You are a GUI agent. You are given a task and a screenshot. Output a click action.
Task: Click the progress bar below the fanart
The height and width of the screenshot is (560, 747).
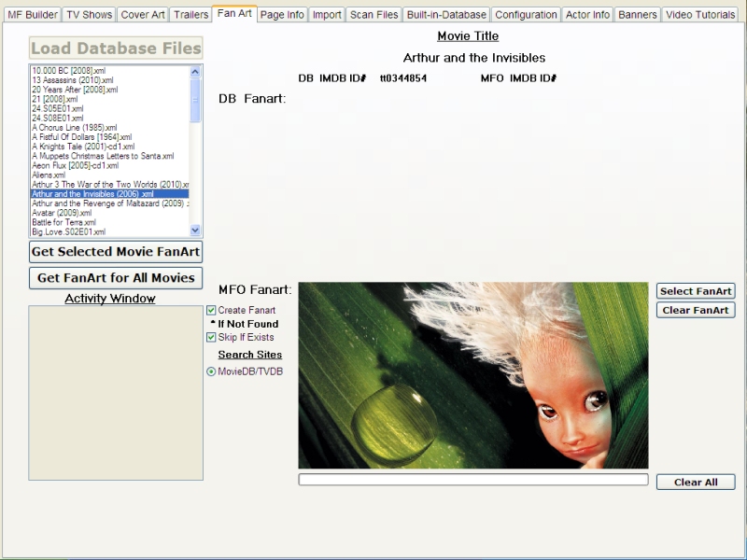point(472,480)
